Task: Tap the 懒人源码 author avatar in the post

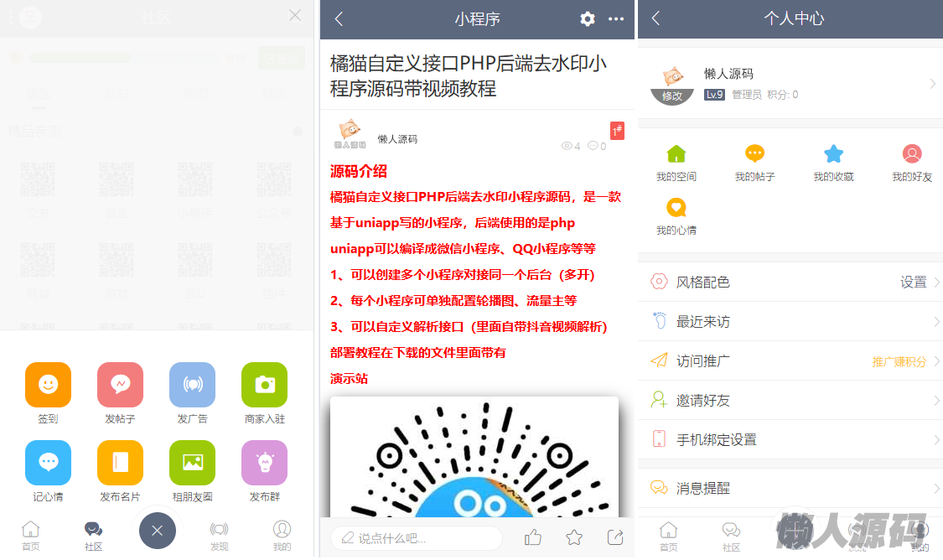Action: point(350,133)
